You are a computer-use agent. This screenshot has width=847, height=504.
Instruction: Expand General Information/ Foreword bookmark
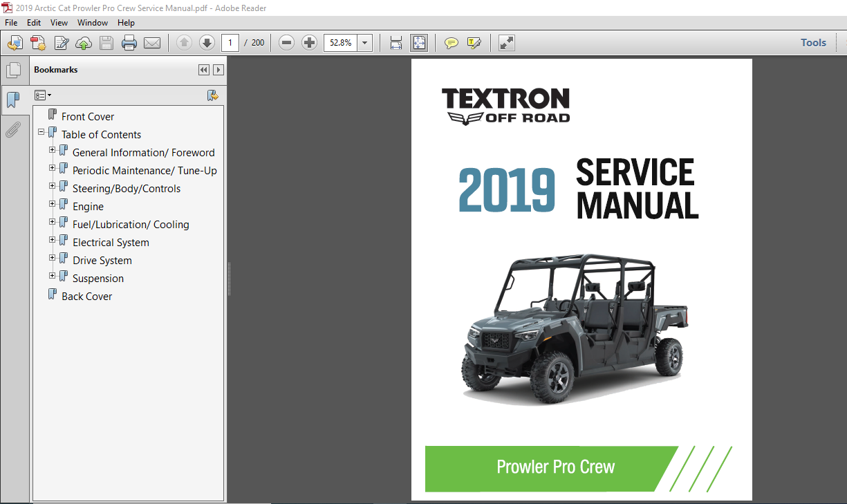(53, 150)
